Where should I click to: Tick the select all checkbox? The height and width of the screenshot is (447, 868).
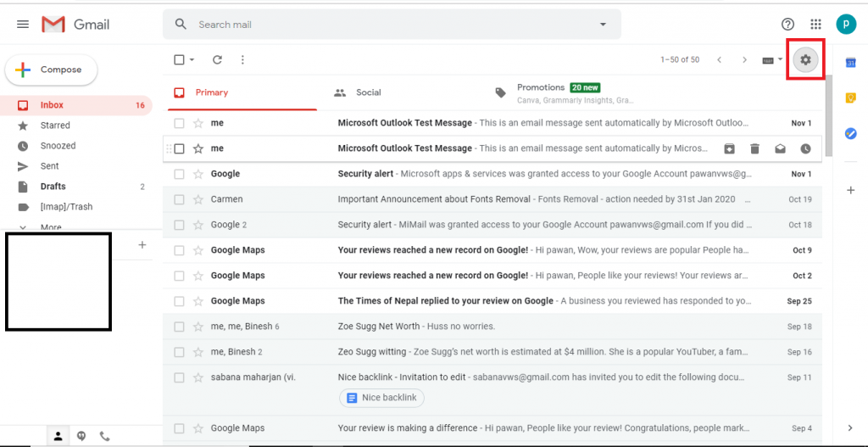[x=179, y=60]
